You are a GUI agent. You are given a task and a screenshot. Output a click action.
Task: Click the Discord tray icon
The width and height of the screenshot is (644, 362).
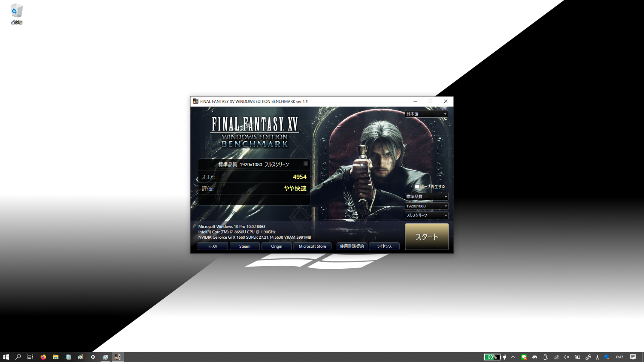pyautogui.click(x=535, y=357)
